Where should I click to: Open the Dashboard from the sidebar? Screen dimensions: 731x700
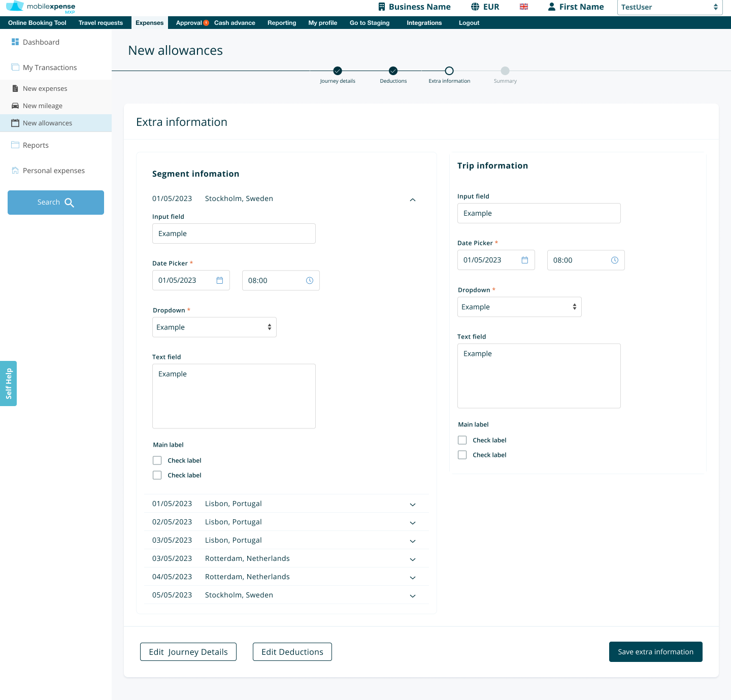(41, 42)
